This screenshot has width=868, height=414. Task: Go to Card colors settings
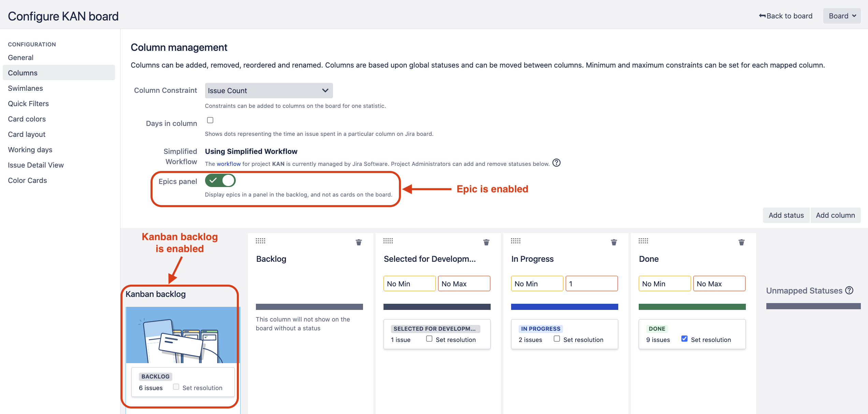[27, 119]
